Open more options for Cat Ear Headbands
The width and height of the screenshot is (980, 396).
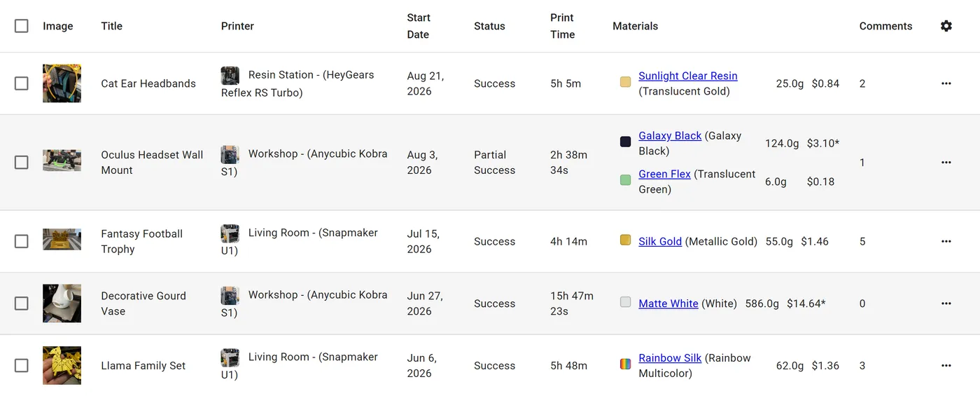tap(946, 83)
